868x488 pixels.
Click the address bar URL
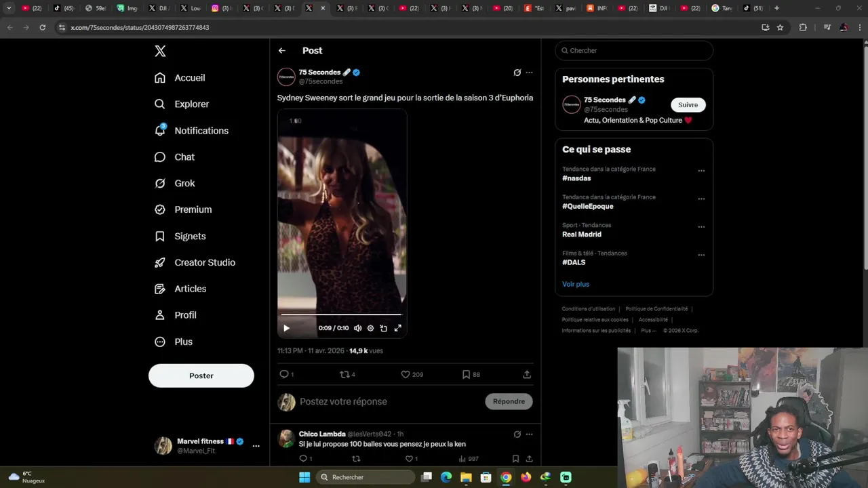pyautogui.click(x=140, y=28)
